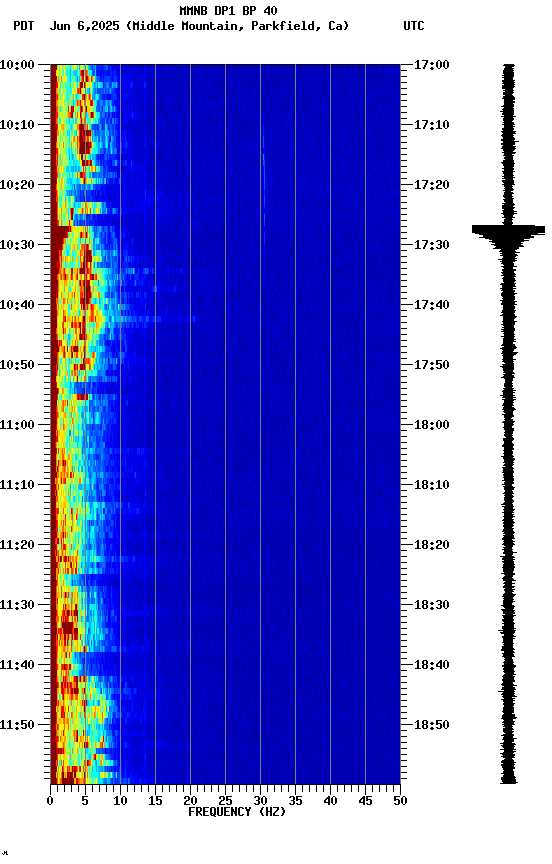Click the '18:10' UTC time label
This screenshot has width=552, height=864.
pyautogui.click(x=432, y=485)
